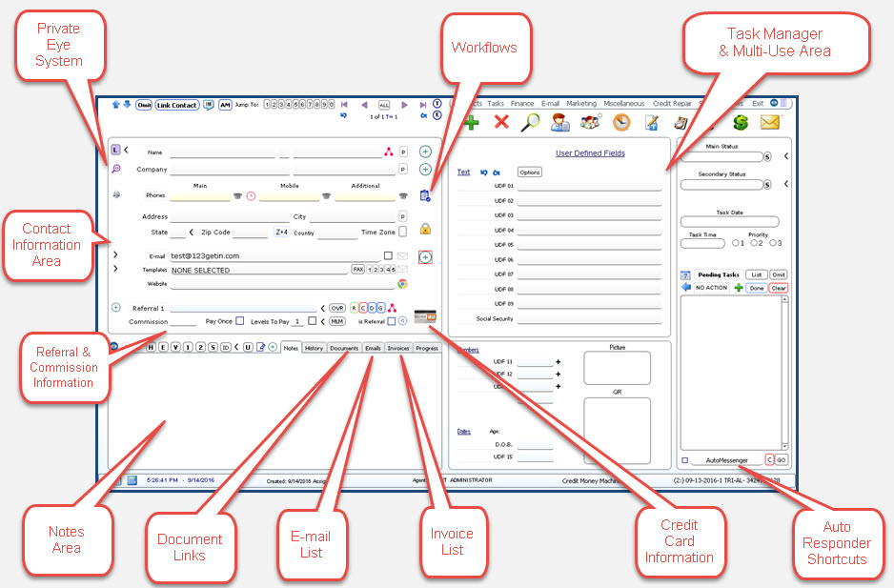Click the Chrome icon next to Website
This screenshot has height=588, width=894.
tap(403, 284)
